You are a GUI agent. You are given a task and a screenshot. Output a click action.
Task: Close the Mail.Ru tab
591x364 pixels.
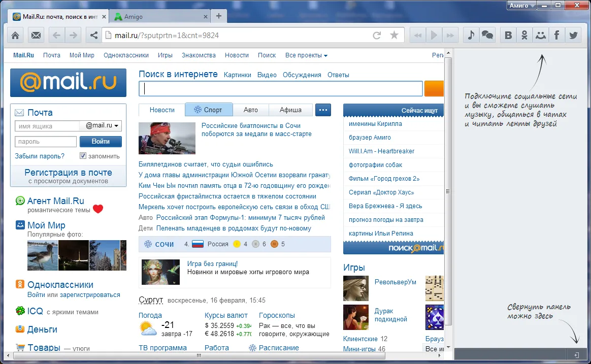(x=104, y=17)
